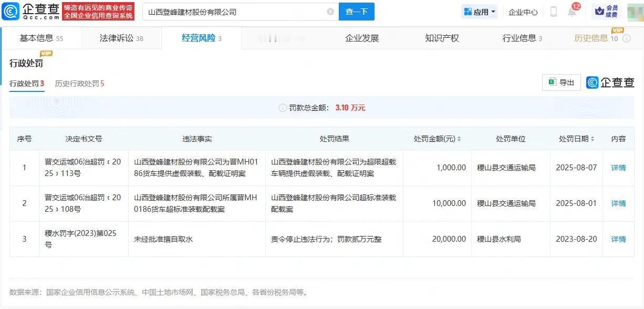644x309 pixels.
Task: Click the 2023-08-20 date cell
Action: tap(576, 239)
